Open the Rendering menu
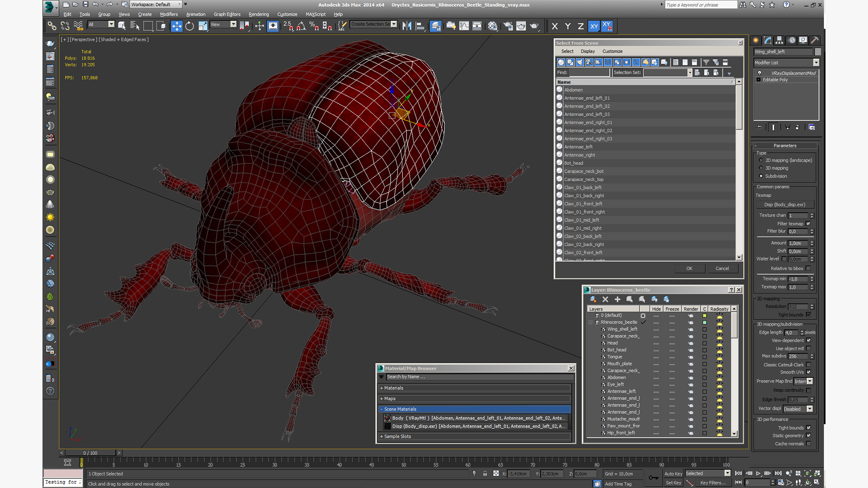This screenshot has height=488, width=868. [259, 14]
